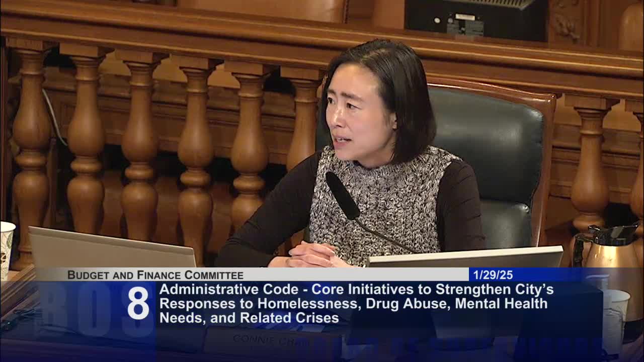This screenshot has height=362, width=644.
Task: Click the 'Budget and Finance Committee' caption text
Action: click(155, 275)
